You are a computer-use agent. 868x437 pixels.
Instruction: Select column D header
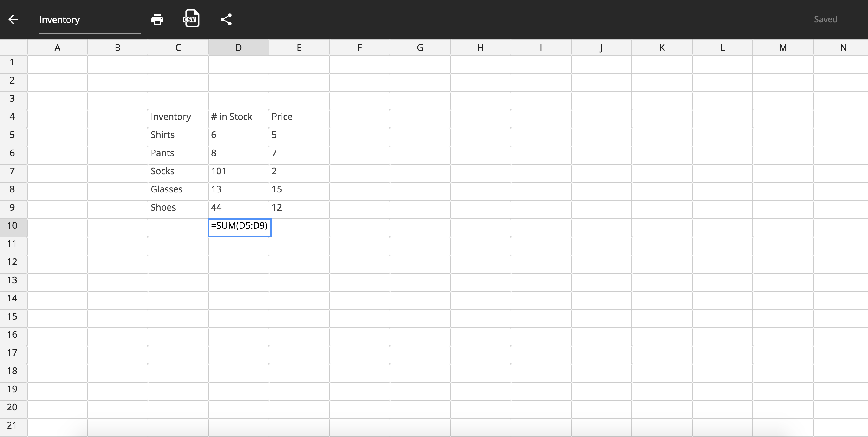(x=239, y=48)
